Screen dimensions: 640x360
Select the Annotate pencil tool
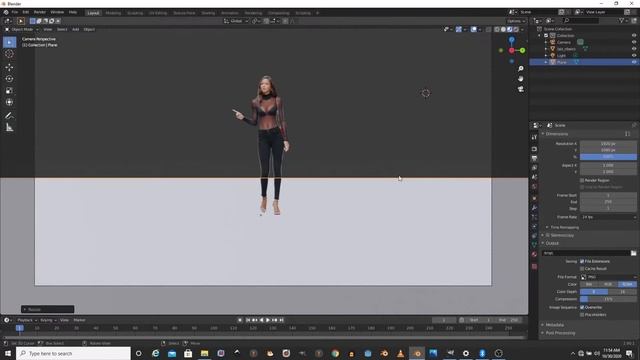(9, 116)
